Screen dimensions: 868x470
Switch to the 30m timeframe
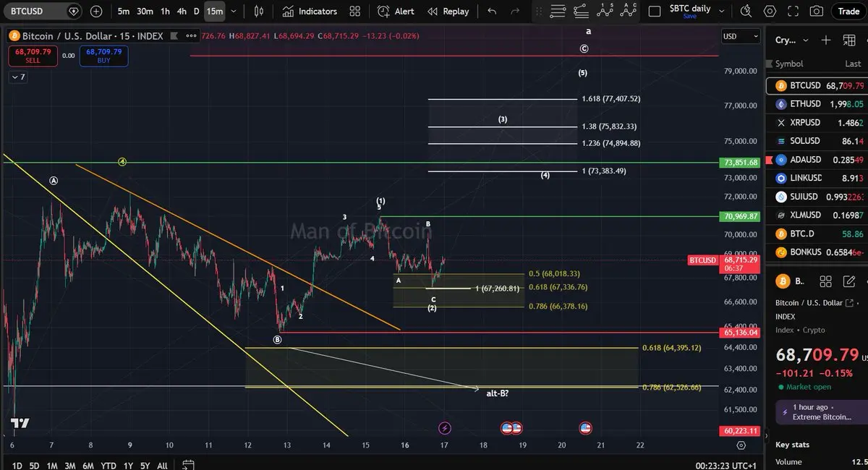click(145, 12)
